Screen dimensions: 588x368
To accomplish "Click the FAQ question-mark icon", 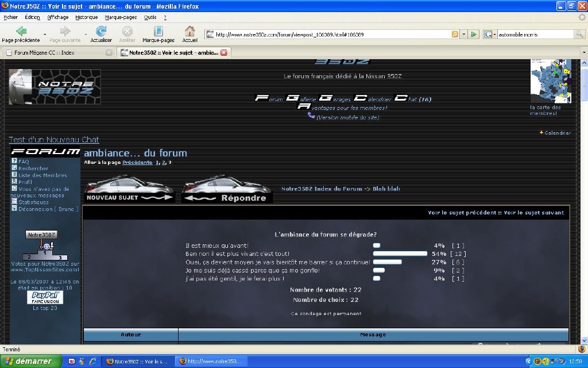I will click(14, 161).
